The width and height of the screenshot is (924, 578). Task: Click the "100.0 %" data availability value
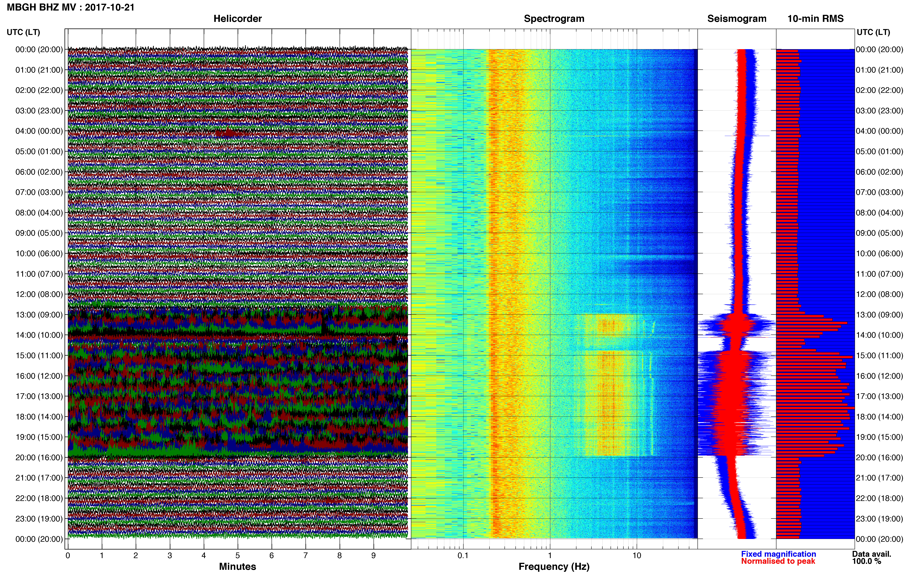click(867, 561)
